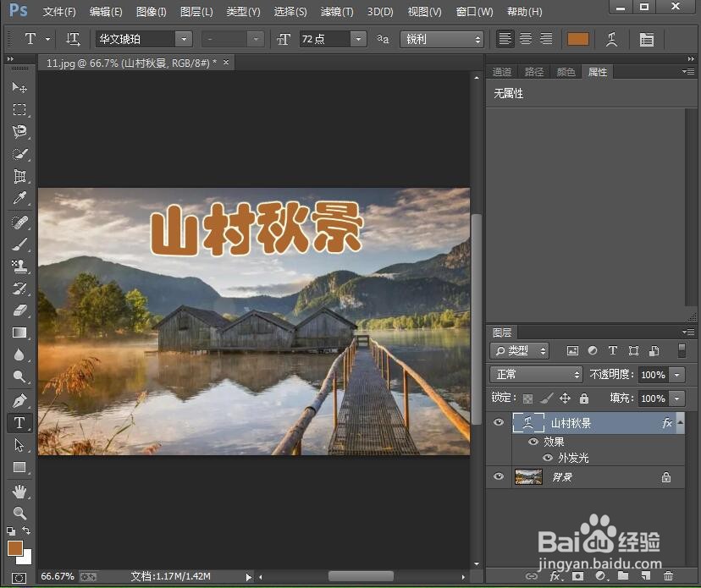This screenshot has width=701, height=588.
Task: Add a layer mask
Action: (x=578, y=576)
